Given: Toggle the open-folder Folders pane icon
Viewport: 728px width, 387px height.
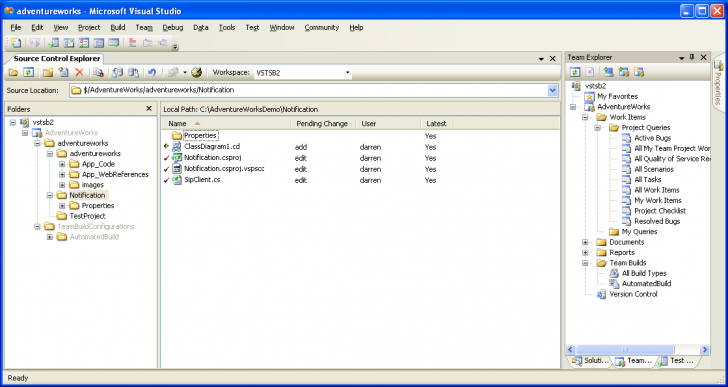Looking at the screenshot, I should coord(13,73).
